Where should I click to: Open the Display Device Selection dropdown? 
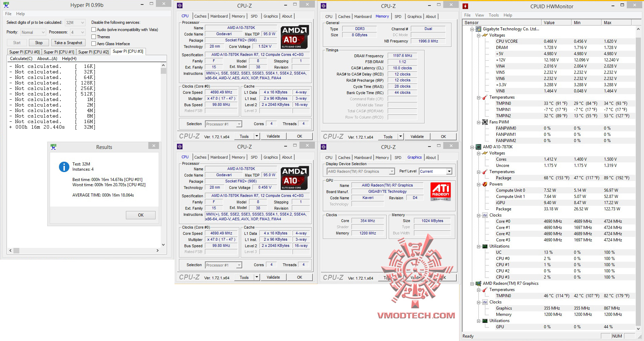[360, 171]
